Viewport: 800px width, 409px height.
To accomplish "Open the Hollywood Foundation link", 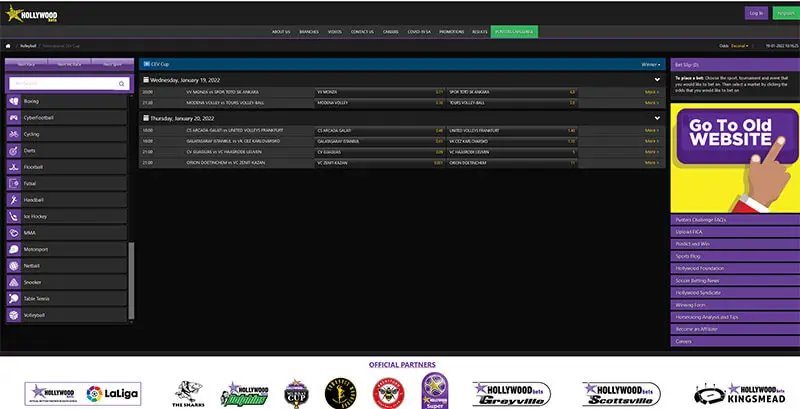I will click(x=735, y=269).
